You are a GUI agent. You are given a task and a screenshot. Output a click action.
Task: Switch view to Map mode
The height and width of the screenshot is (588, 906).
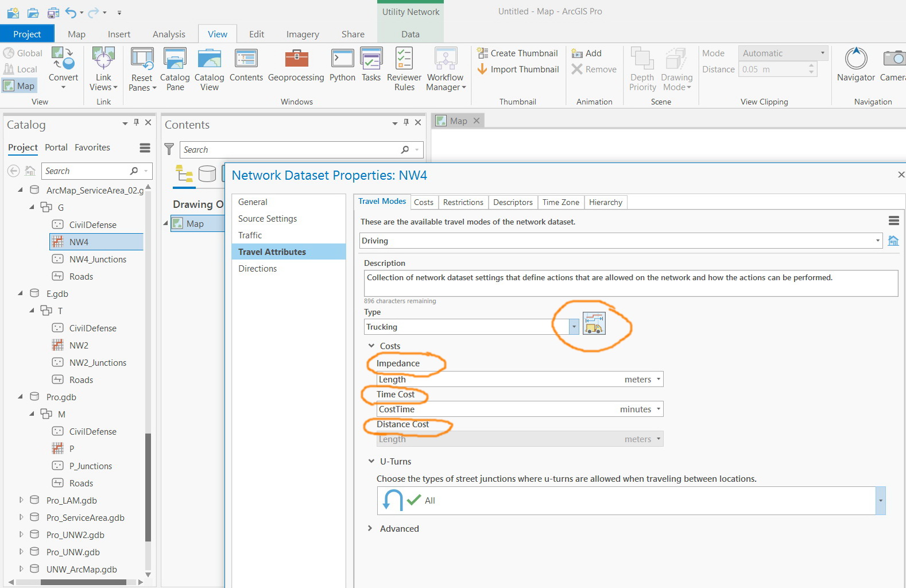[20, 86]
